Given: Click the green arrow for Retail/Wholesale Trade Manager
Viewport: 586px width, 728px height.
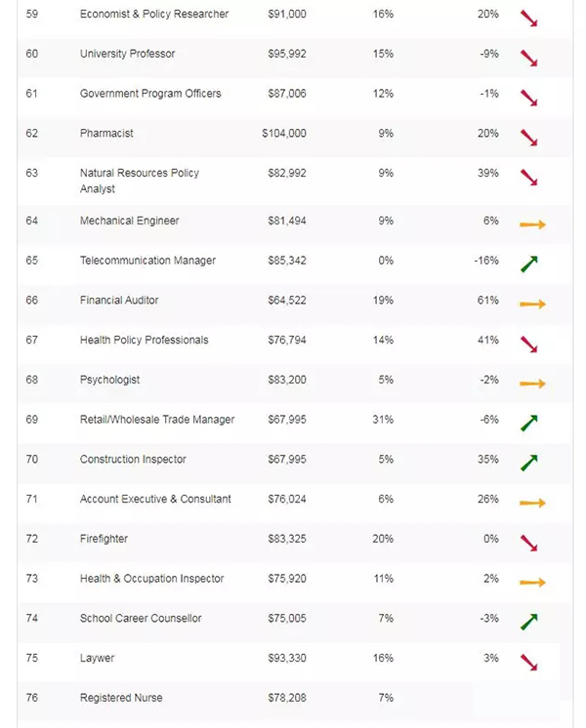Looking at the screenshot, I should pyautogui.click(x=529, y=423).
